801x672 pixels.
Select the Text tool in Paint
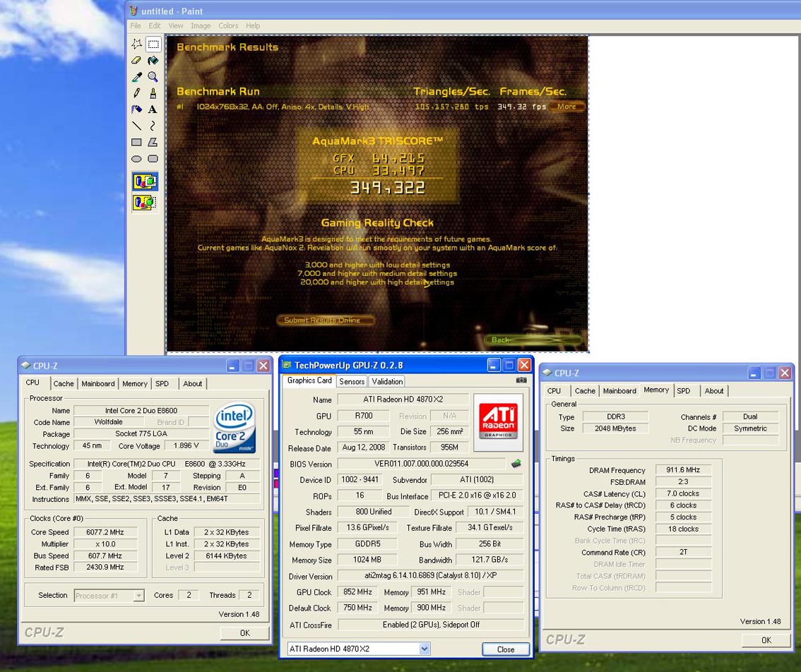pos(153,110)
